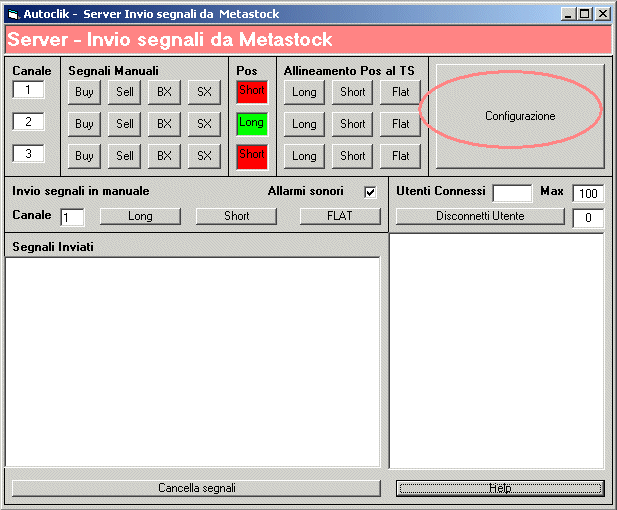Focus the manual Canale input field
The height and width of the screenshot is (510, 617).
(x=72, y=217)
